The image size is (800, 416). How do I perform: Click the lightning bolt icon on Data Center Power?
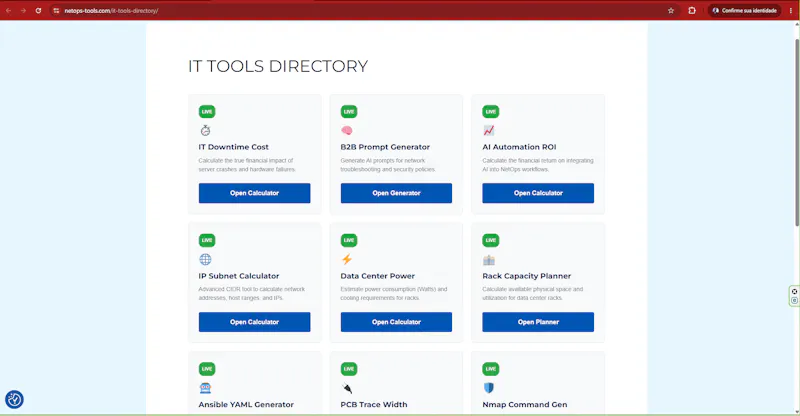click(347, 259)
